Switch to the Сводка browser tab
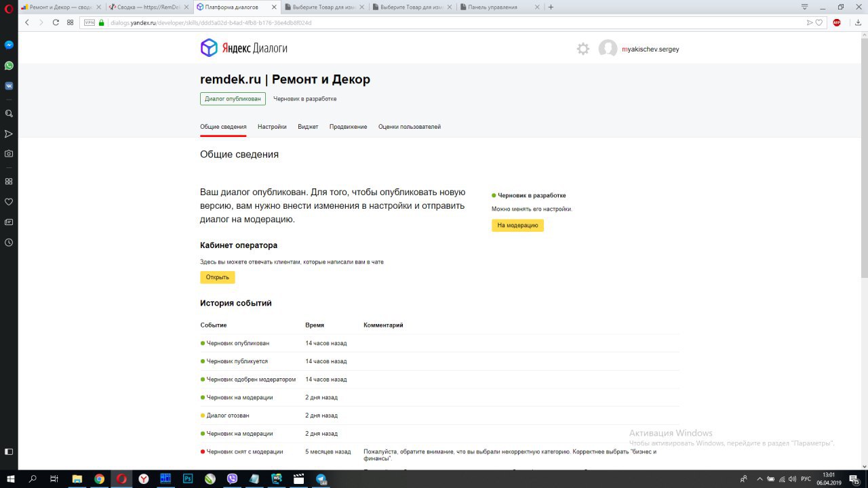This screenshot has width=868, height=488. click(x=148, y=7)
